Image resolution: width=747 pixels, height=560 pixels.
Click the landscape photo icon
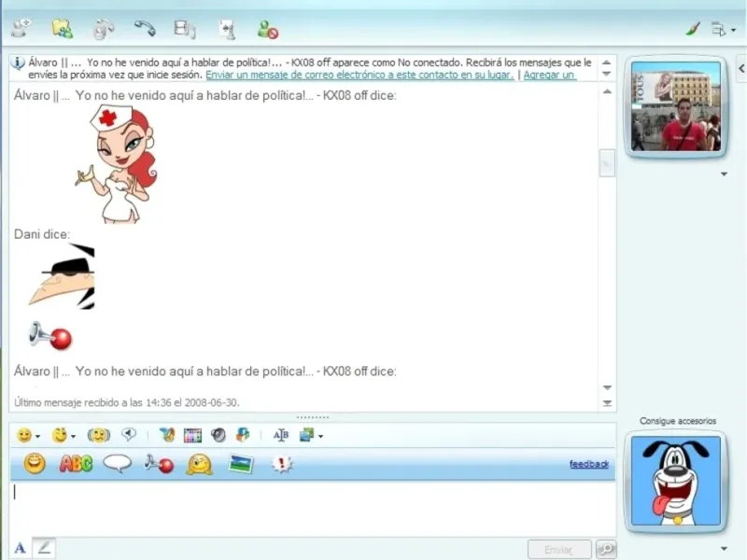241,464
